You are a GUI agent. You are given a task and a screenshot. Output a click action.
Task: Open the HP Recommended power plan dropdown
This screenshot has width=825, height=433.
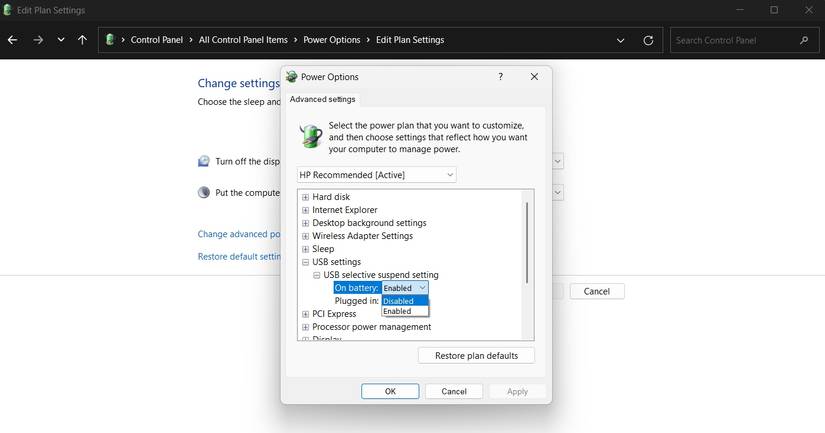click(376, 175)
